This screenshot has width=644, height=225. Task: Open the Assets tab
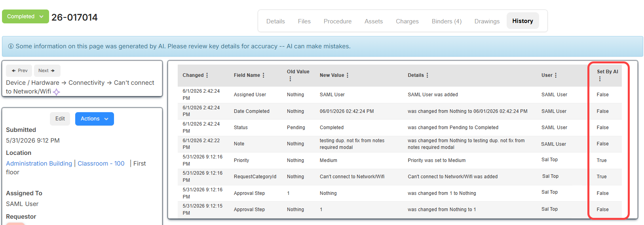tap(374, 21)
